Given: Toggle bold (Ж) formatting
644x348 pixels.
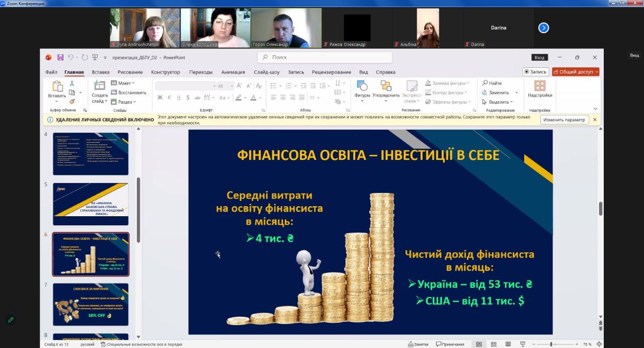Looking at the screenshot, I should (x=159, y=98).
